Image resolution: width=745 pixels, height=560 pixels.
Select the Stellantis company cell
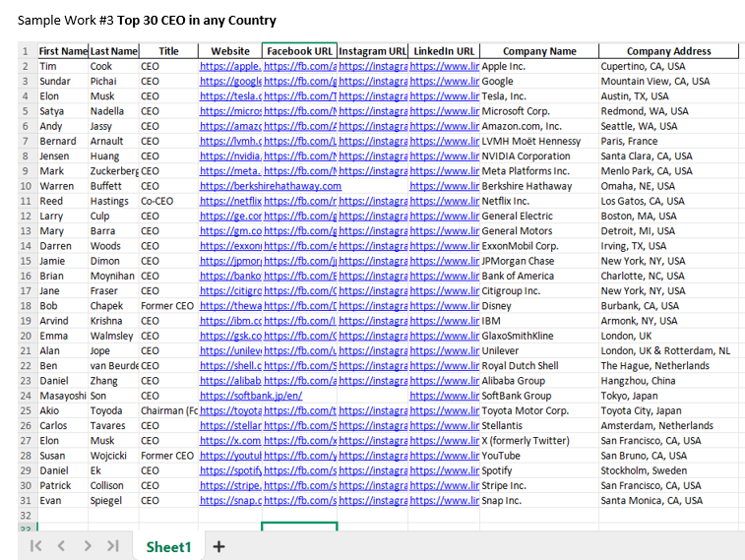(x=539, y=425)
